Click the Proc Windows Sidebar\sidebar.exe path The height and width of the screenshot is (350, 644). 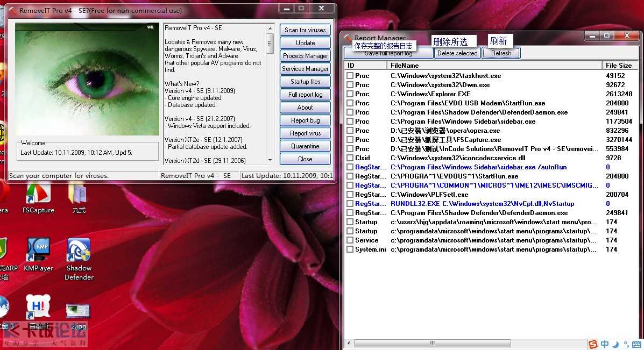click(x=463, y=122)
